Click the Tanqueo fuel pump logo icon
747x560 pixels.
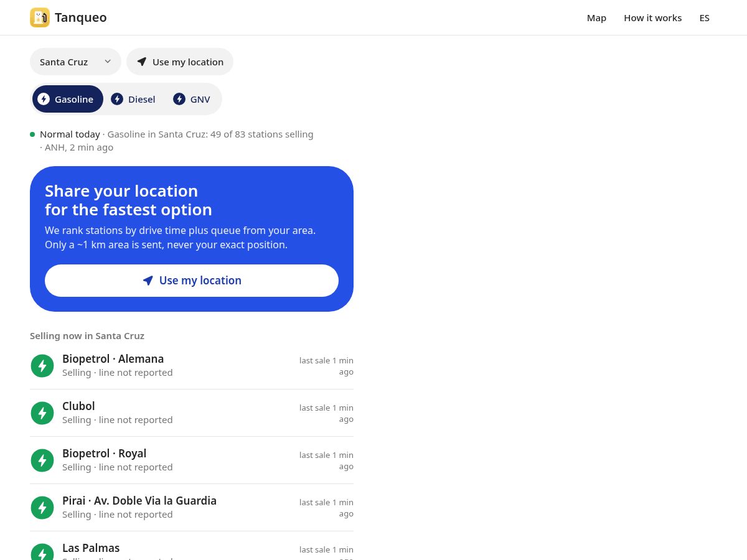pos(40,17)
